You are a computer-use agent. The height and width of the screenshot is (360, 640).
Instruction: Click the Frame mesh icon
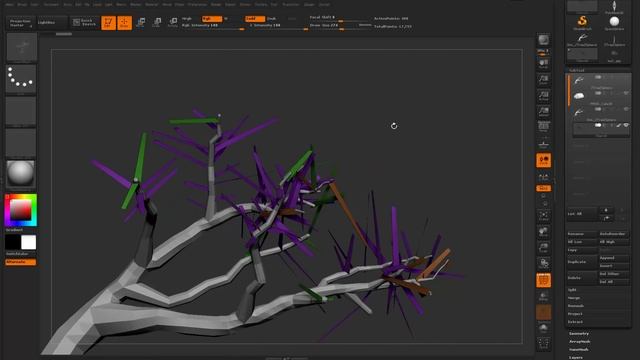[543, 215]
